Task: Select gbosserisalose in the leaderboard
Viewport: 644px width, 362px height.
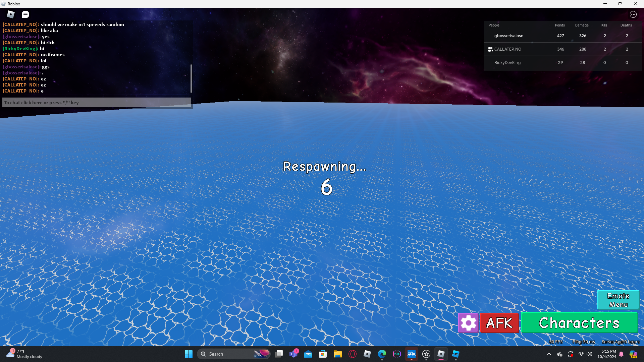Action: tap(508, 36)
